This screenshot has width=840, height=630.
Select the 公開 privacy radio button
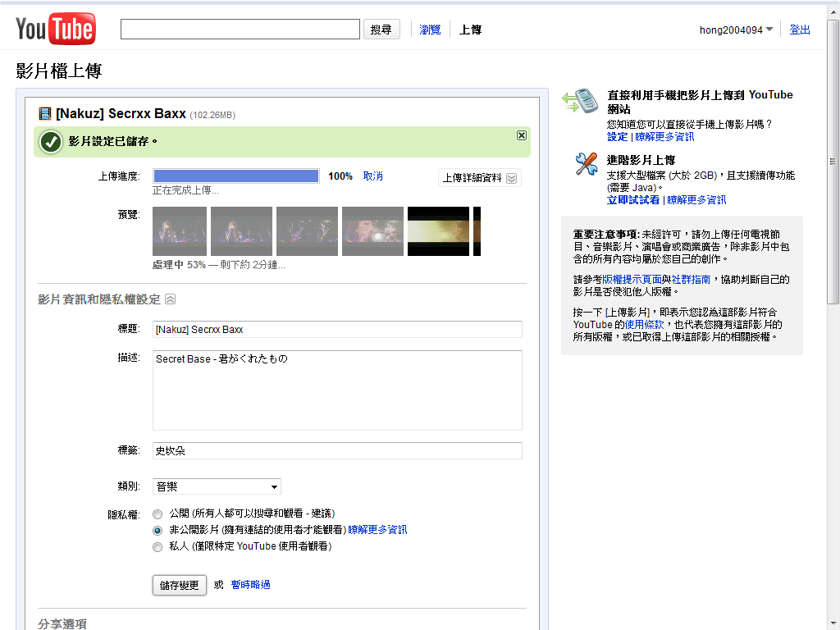click(157, 514)
